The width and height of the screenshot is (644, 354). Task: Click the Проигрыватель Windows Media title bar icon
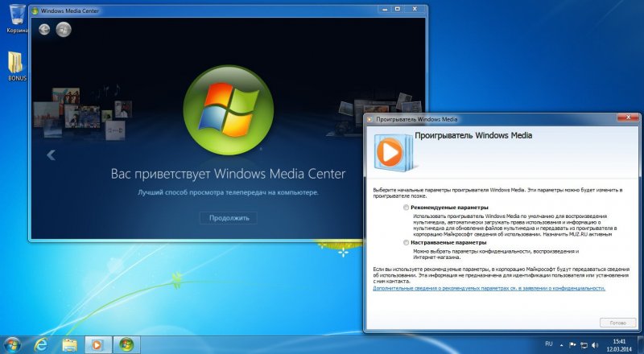pyautogui.click(x=369, y=119)
